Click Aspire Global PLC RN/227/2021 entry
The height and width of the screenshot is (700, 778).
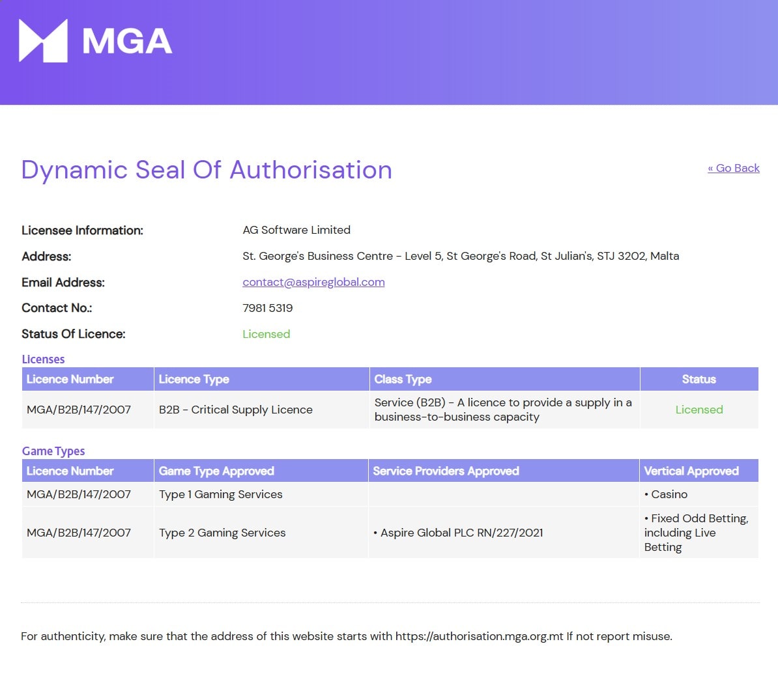point(461,533)
